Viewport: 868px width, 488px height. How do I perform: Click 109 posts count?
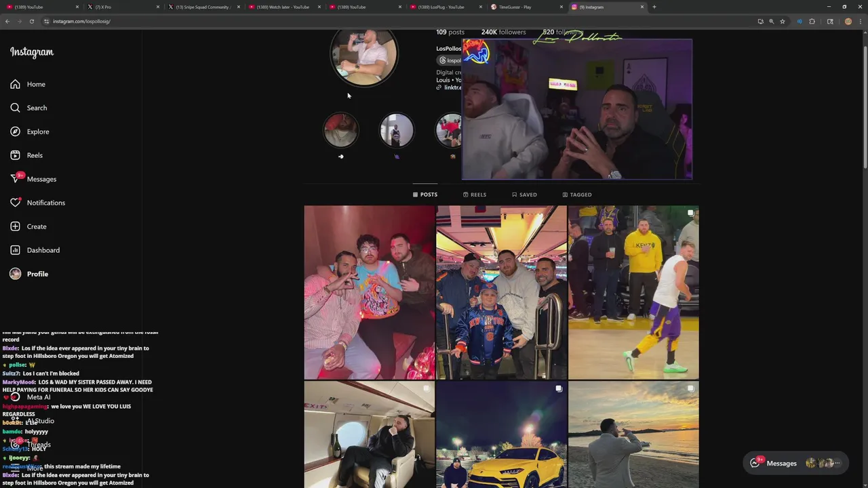(450, 32)
